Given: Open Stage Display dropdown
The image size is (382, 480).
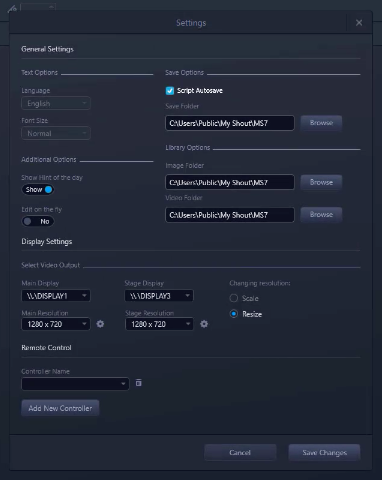Looking at the screenshot, I should tap(159, 296).
